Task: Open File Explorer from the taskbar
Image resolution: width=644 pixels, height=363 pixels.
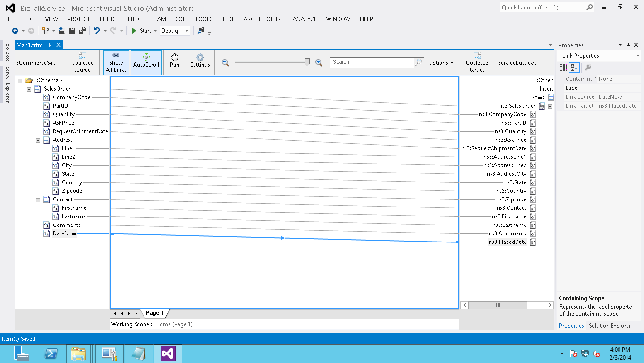Action: click(78, 354)
